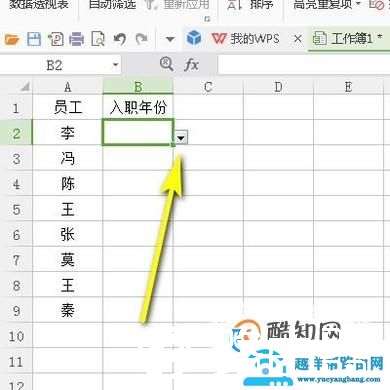Select the cell containing 王 in row 8
The width and height of the screenshot is (390, 390).
tap(68, 285)
